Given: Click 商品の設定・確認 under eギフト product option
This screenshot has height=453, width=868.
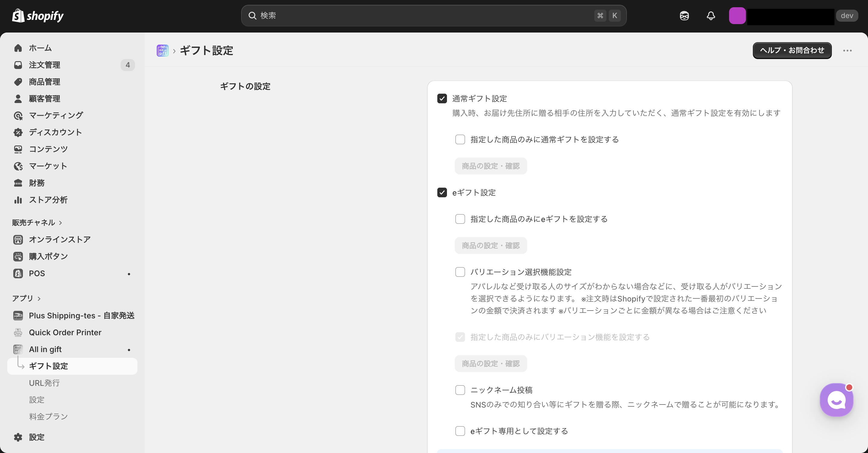Looking at the screenshot, I should [491, 245].
